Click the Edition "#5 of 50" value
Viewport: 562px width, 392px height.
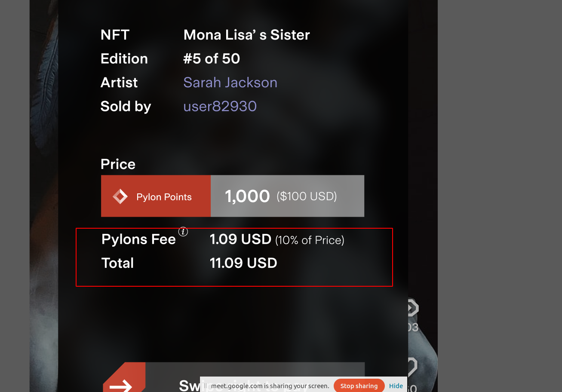(x=212, y=58)
